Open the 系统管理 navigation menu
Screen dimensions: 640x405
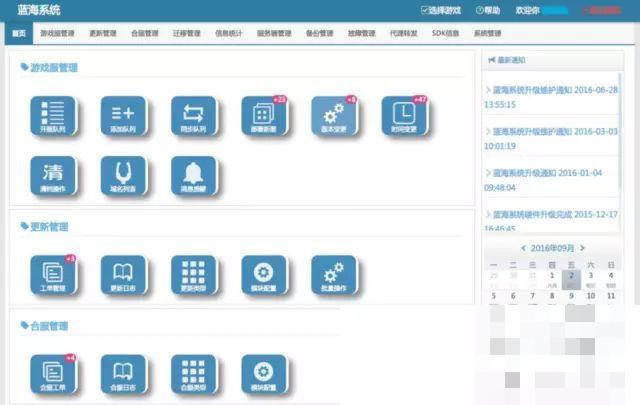point(487,33)
